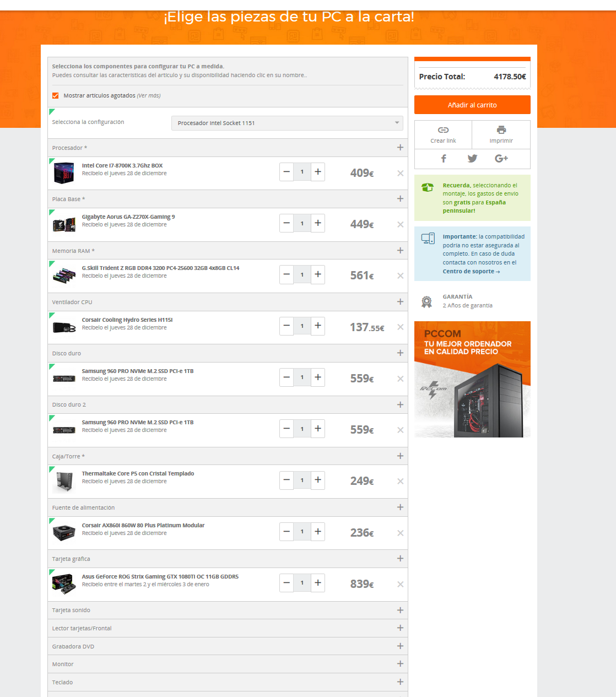The image size is (616, 697).
Task: Expand the Procesador section
Action: click(x=400, y=148)
